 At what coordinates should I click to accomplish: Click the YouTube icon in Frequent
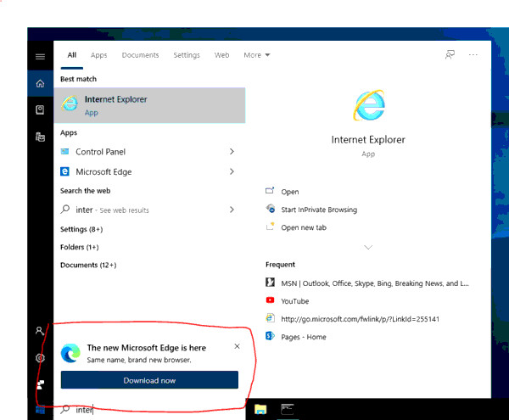pyautogui.click(x=270, y=300)
